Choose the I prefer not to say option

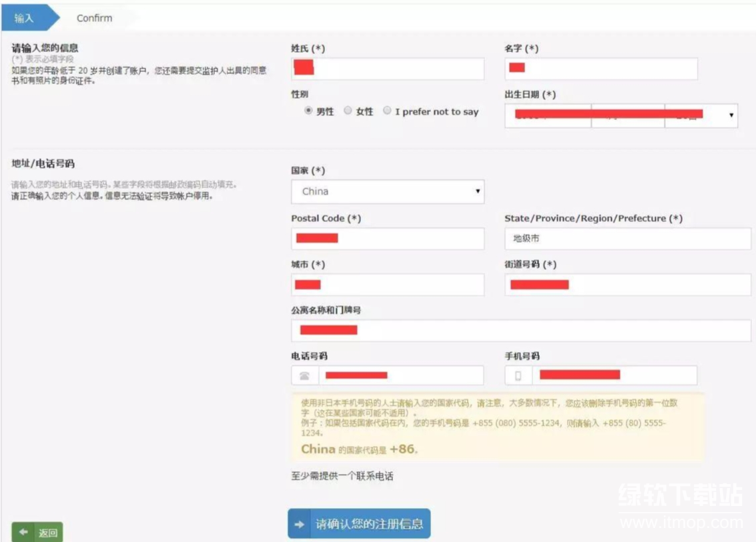coord(387,111)
